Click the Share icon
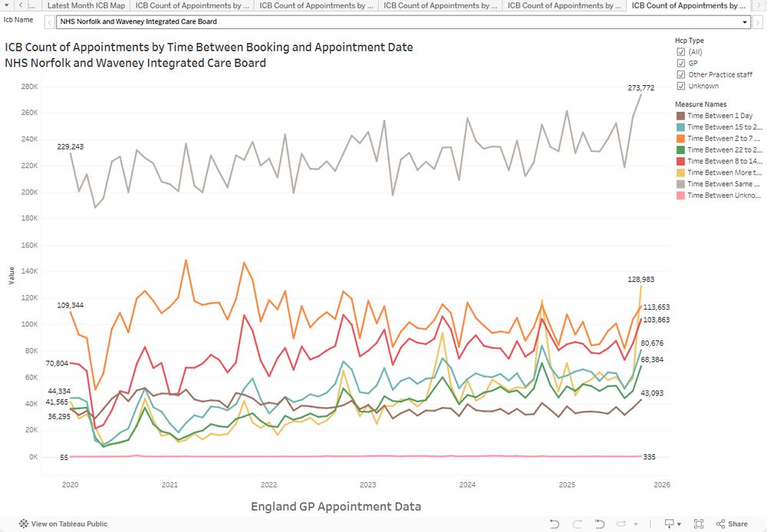This screenshot has width=767, height=532. pyautogui.click(x=720, y=524)
